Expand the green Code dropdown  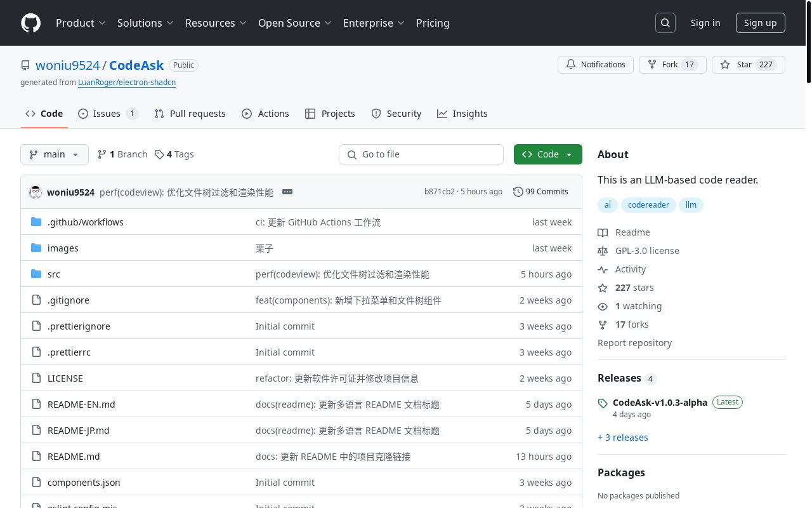point(547,154)
